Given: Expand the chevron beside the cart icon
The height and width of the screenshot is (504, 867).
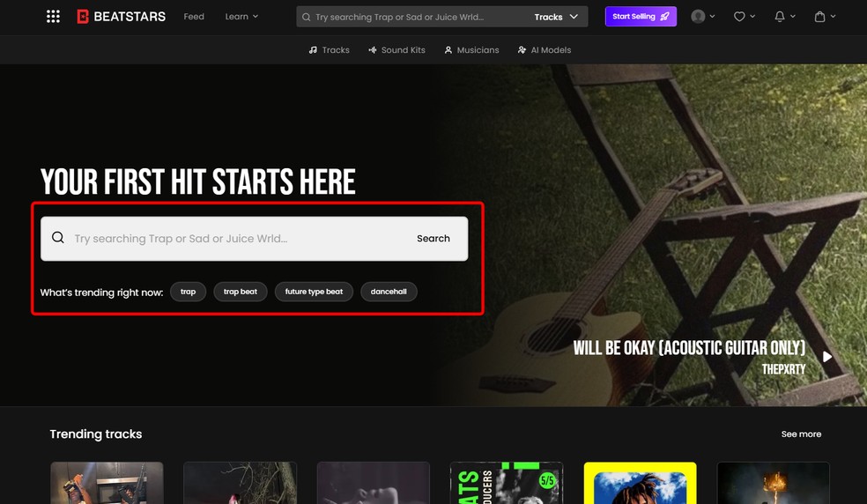Looking at the screenshot, I should click(x=833, y=17).
